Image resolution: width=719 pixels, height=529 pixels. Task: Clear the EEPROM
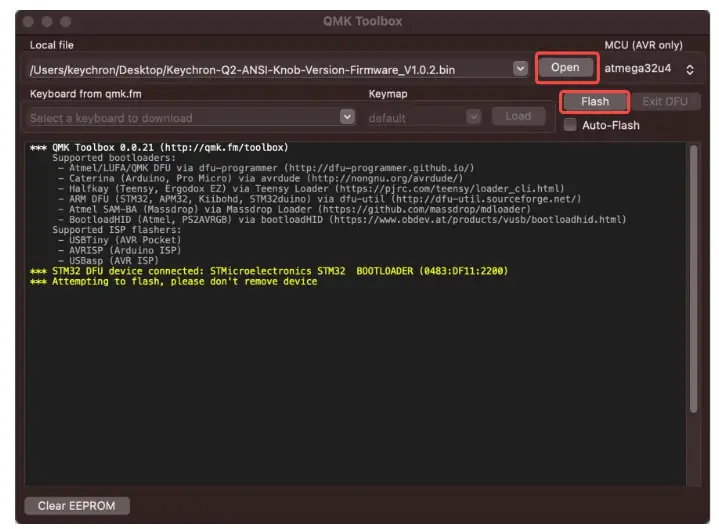77,506
